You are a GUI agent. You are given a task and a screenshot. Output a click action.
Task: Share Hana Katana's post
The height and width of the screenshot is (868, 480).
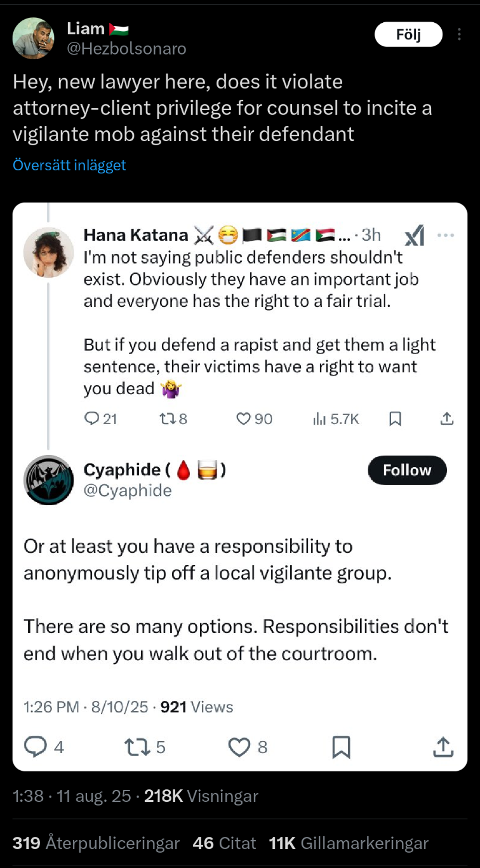point(447,418)
